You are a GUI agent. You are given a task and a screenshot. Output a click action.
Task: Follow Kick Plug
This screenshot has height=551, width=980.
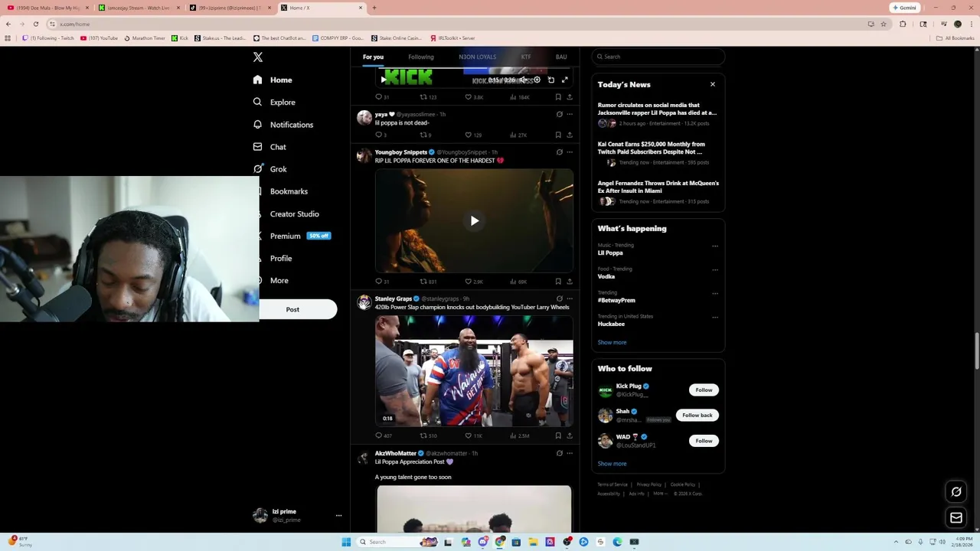point(704,390)
